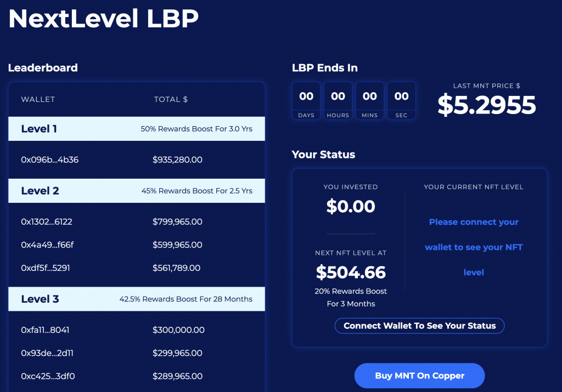Click wallet 0xdf5f...5291 in leaderboard
This screenshot has width=562, height=392.
point(46,268)
